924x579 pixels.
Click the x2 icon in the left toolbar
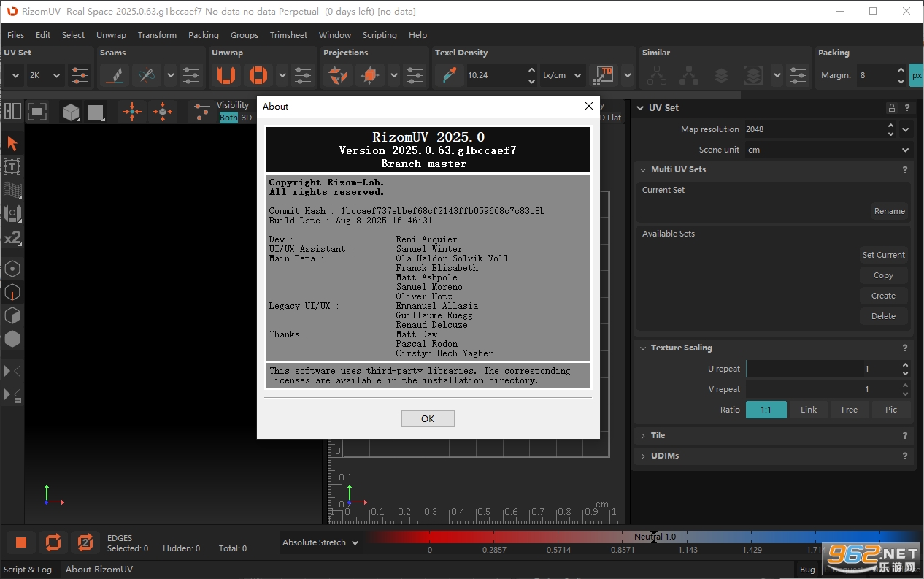(12, 238)
